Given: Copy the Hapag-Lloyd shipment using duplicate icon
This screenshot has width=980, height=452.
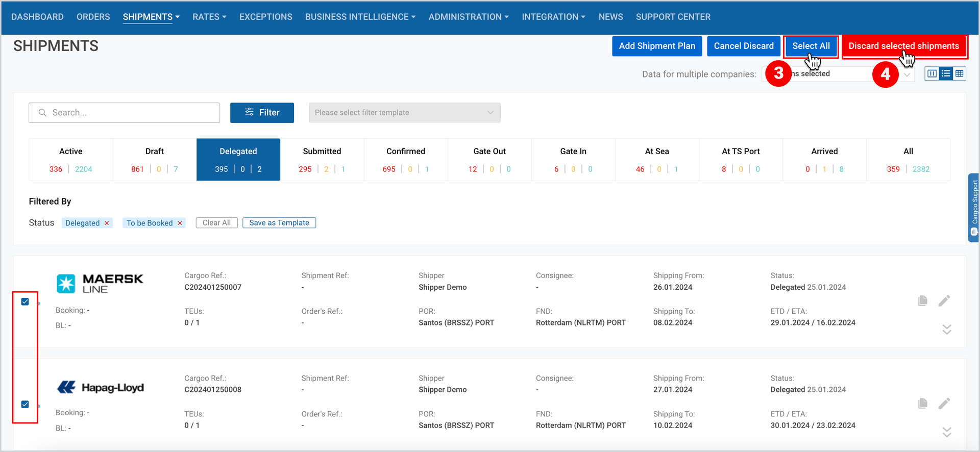Looking at the screenshot, I should [x=922, y=404].
